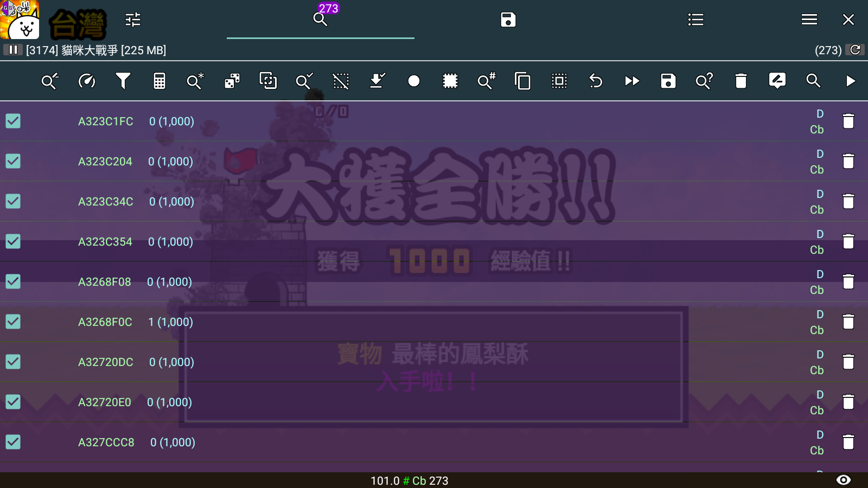Click the select all filled square icon
Image resolution: width=868 pixels, height=488 pixels.
coord(450,81)
